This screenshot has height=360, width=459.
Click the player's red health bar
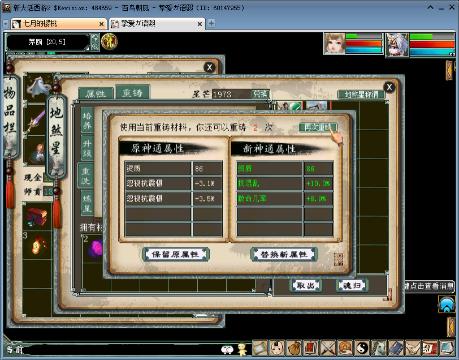(364, 44)
